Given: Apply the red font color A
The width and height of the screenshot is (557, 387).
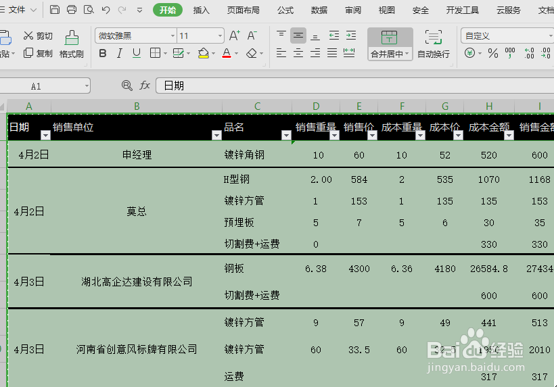Looking at the screenshot, I should point(226,53).
